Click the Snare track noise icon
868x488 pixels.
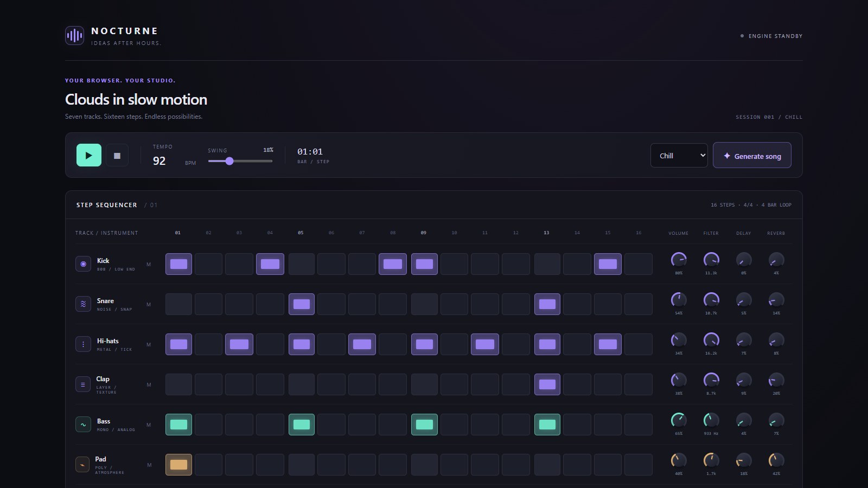click(83, 304)
